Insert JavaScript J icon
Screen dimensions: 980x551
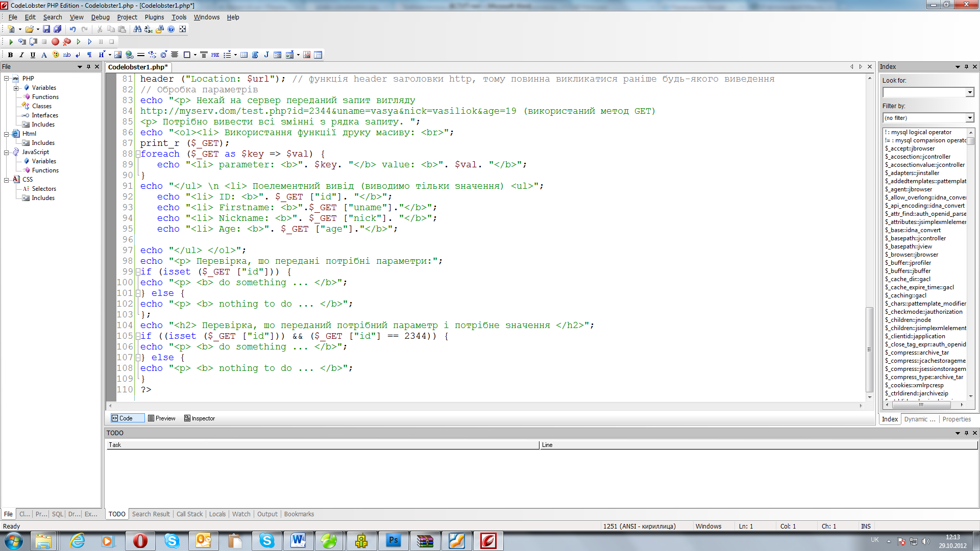click(x=266, y=55)
